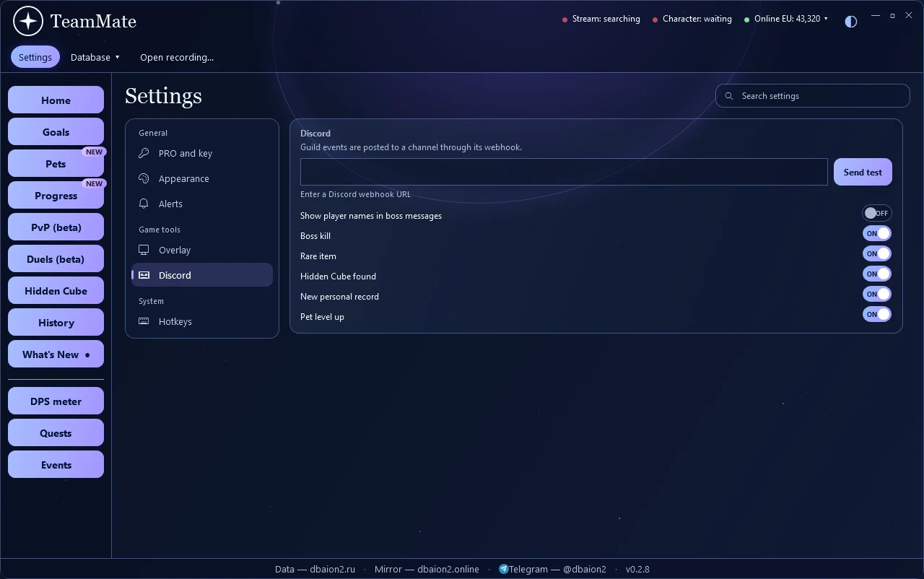This screenshot has height=579, width=924.
Task: Click the Discord icon in settings list
Action: pos(144,275)
